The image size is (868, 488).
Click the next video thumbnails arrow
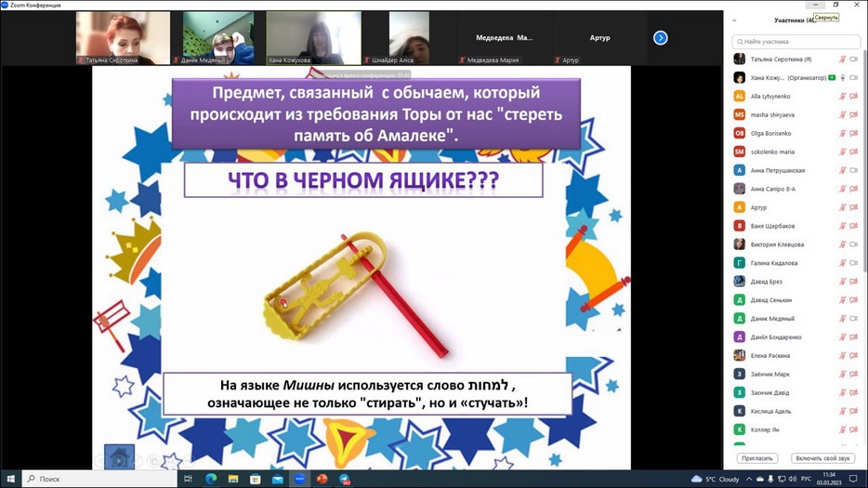point(660,38)
